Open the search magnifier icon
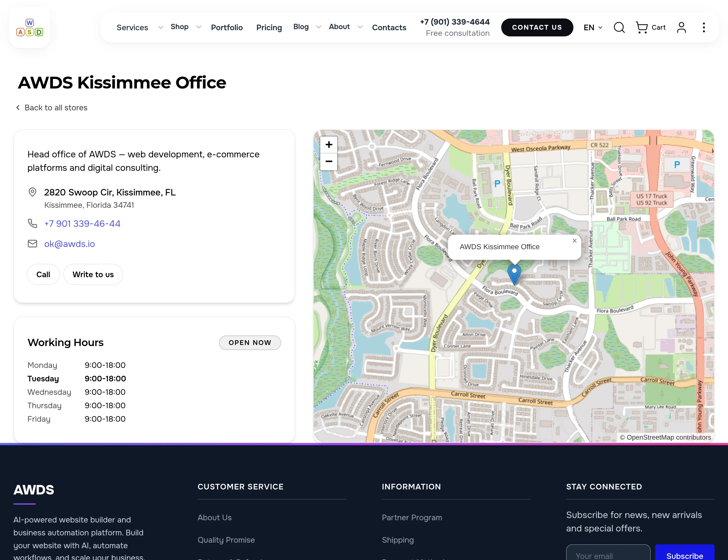The image size is (728, 560). (x=619, y=27)
